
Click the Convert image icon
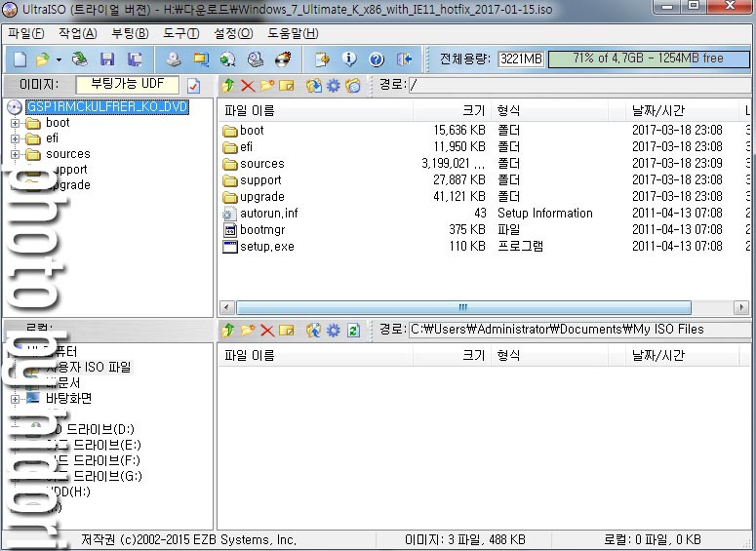pyautogui.click(x=201, y=59)
